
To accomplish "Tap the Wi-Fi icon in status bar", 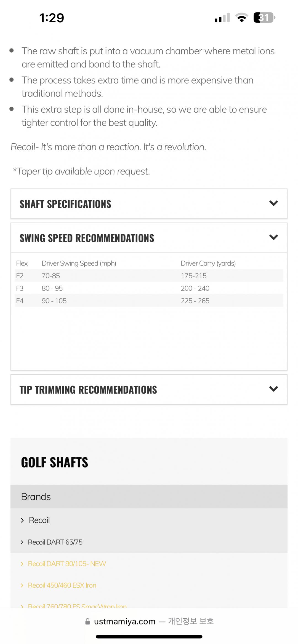I will pyautogui.click(x=241, y=18).
